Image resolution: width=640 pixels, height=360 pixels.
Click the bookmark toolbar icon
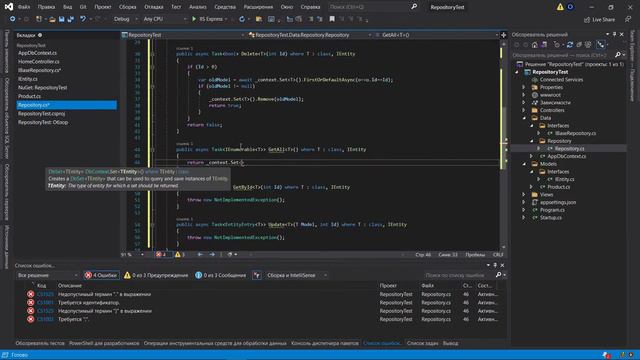point(332,19)
